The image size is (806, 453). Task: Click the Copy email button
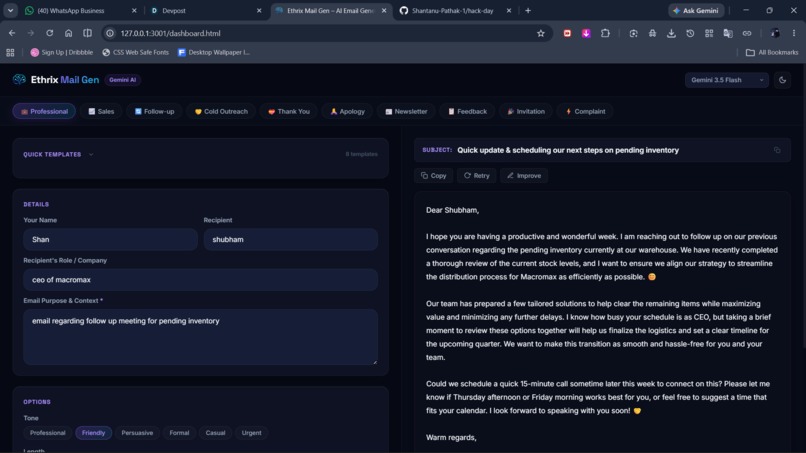tap(434, 175)
